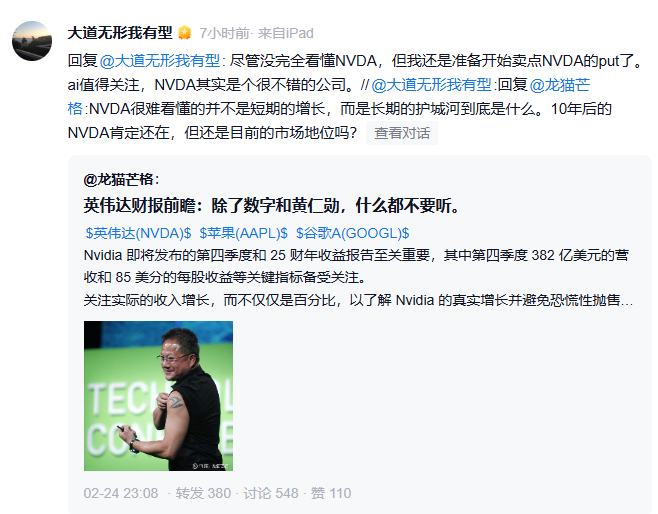The image size is (658, 514).
Task: Open the 大道无形我有型 username at top
Action: click(120, 33)
